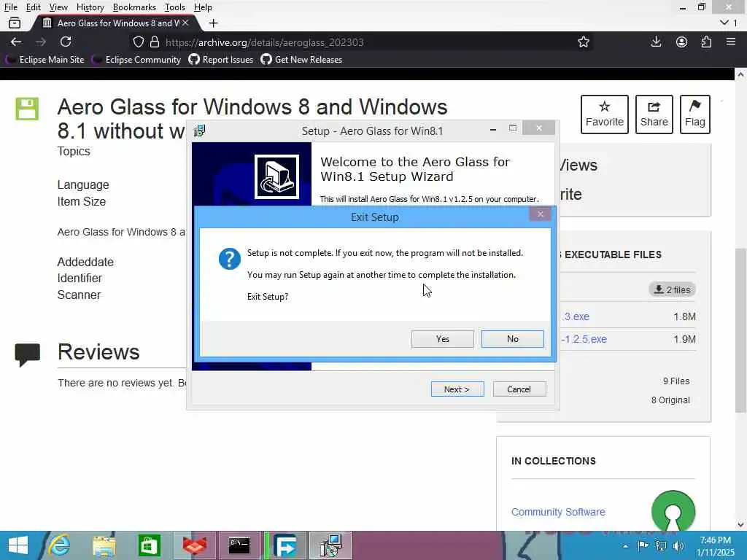Click the site lock security icon
Viewport: 747px width, 560px height.
tap(155, 42)
